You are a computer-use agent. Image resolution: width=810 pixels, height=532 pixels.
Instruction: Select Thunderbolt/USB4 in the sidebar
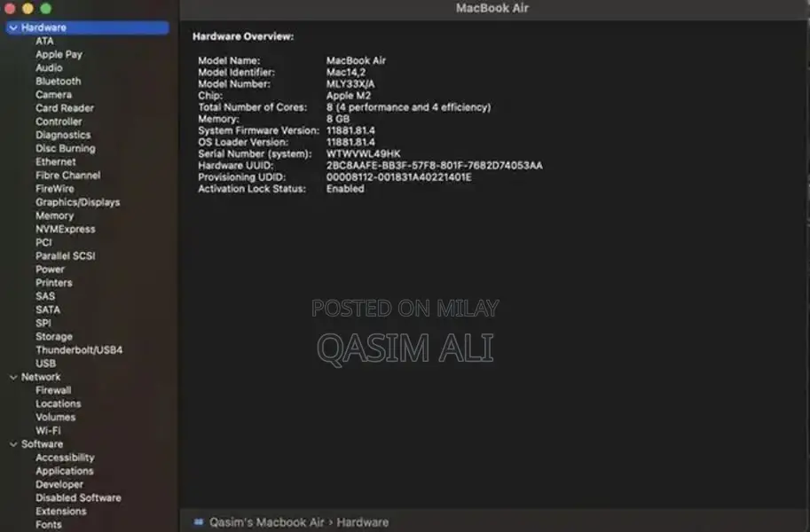point(79,350)
